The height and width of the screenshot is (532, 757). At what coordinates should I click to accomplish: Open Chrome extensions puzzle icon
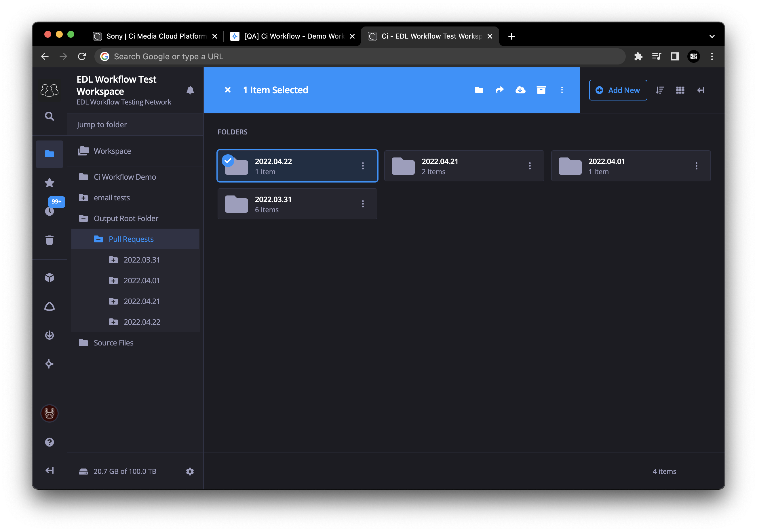(x=638, y=56)
